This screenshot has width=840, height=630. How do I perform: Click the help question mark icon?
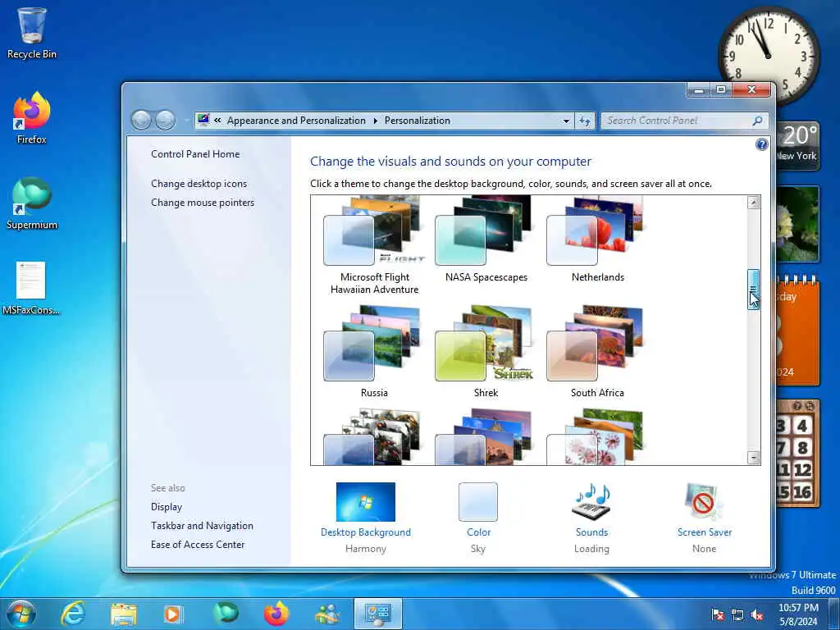pyautogui.click(x=761, y=144)
